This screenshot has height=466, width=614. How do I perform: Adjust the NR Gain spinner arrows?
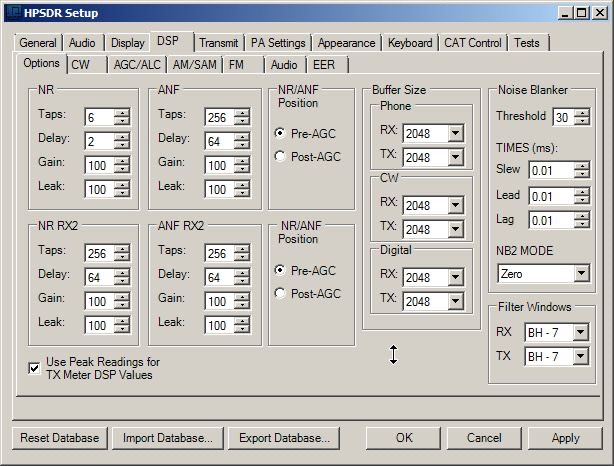click(x=122, y=165)
